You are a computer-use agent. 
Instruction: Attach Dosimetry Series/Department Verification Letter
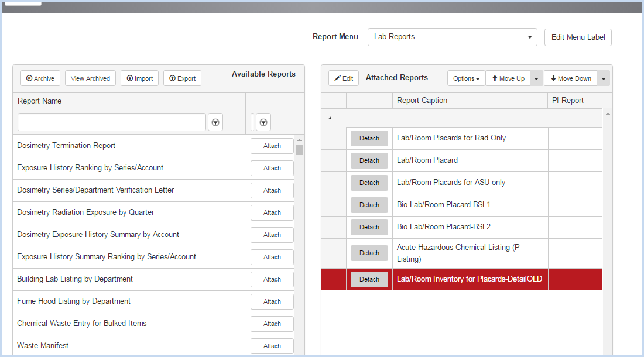pyautogui.click(x=272, y=190)
